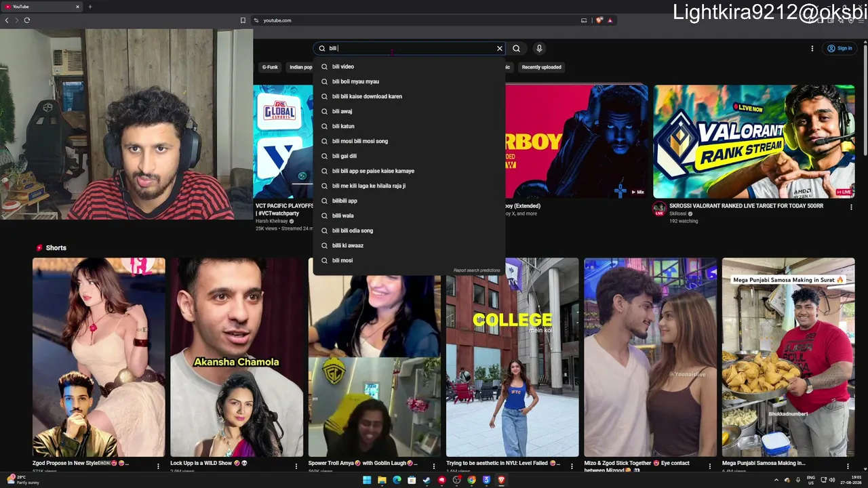Choose suggestion "bili bili odia song"
This screenshot has width=868, height=488.
coord(409,230)
